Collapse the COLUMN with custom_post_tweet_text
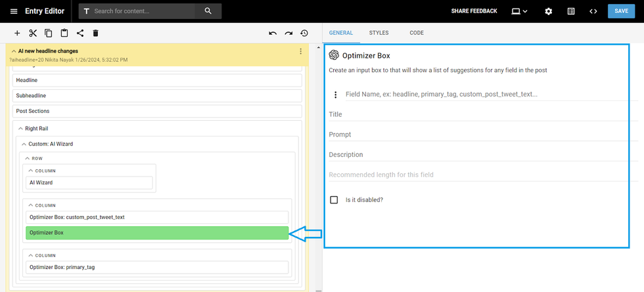The height and width of the screenshot is (292, 644). tap(30, 205)
